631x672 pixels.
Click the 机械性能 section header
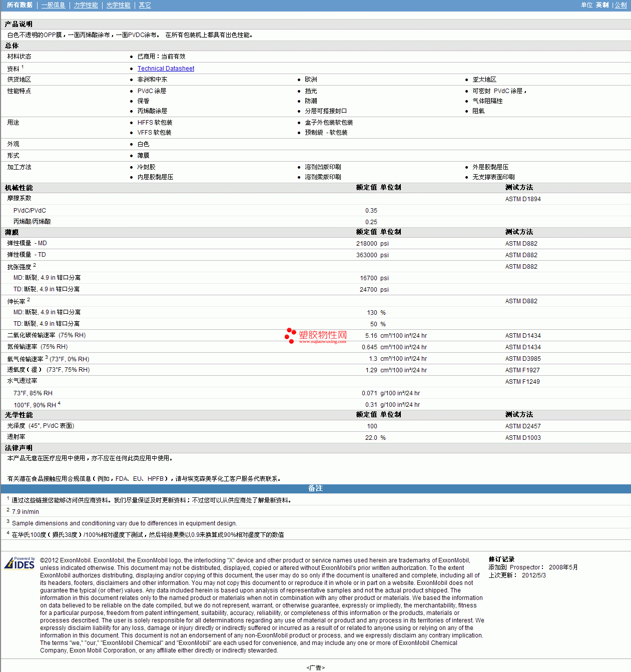click(x=19, y=188)
